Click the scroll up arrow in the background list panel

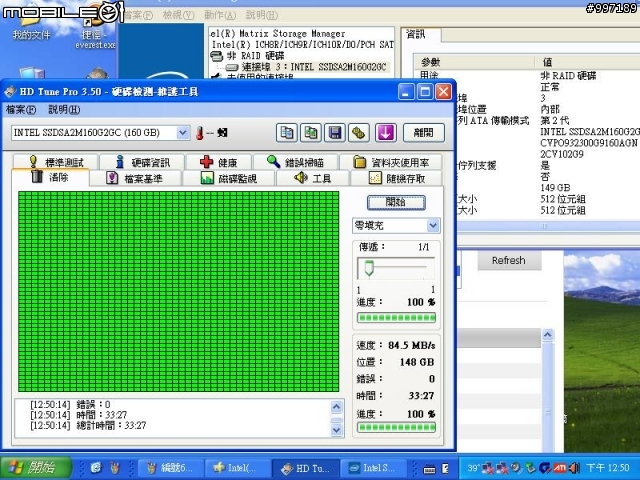(x=547, y=335)
